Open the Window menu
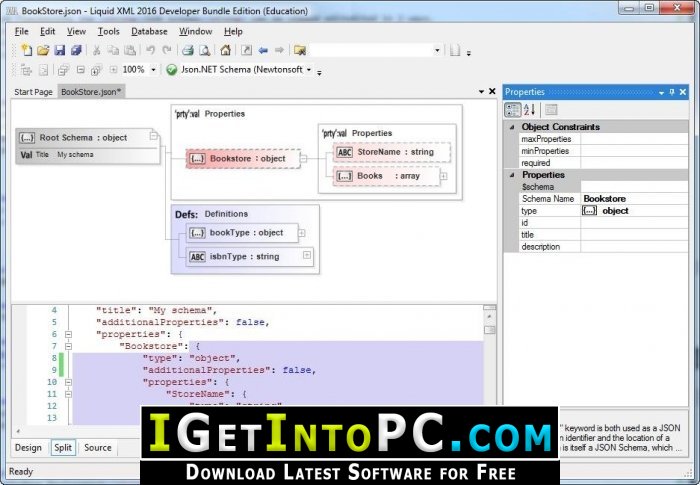This screenshot has width=700, height=485. click(196, 31)
